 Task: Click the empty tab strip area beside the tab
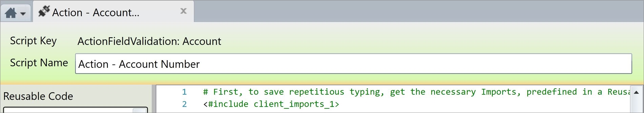pos(418,11)
